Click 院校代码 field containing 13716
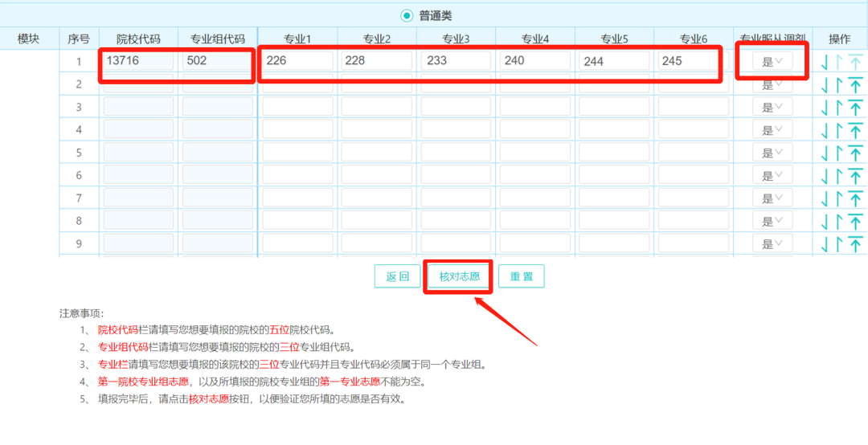868x445 pixels. 138,61
